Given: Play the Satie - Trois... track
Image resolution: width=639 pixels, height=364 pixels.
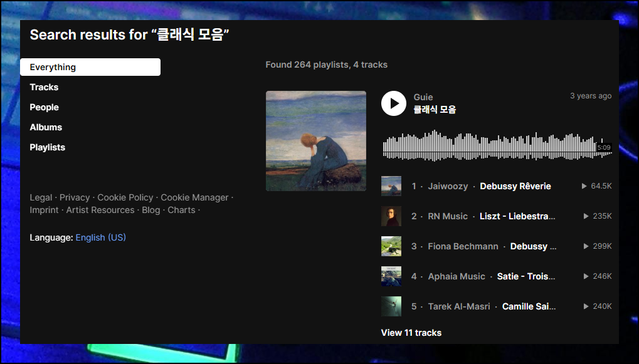Looking at the screenshot, I should click(526, 276).
